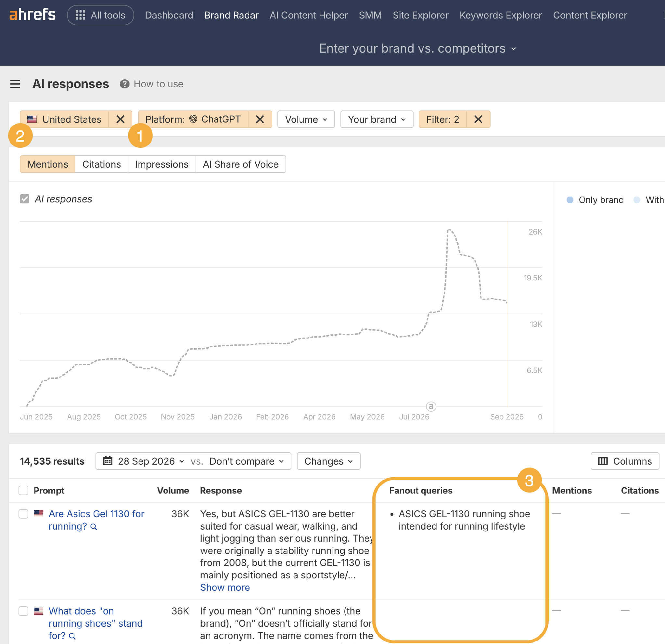Screen dimensions: 665x644
Task: Select the Mentions tab
Action: point(47,164)
